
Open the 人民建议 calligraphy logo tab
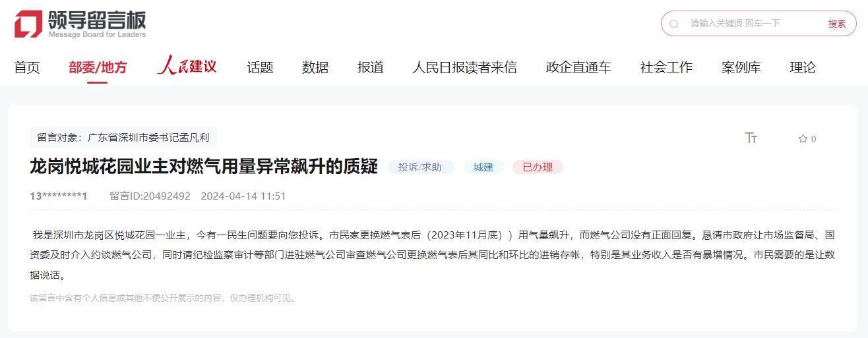[187, 66]
